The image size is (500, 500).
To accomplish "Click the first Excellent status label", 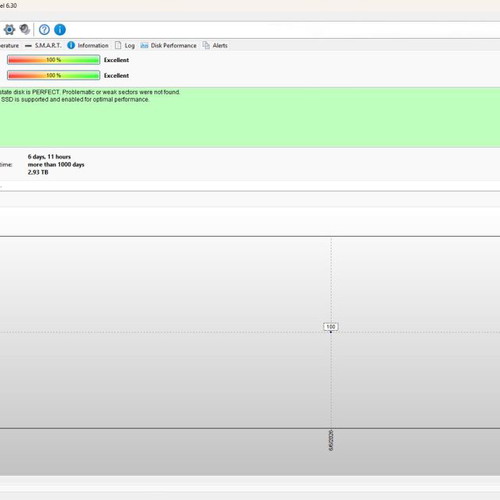I will click(116, 60).
